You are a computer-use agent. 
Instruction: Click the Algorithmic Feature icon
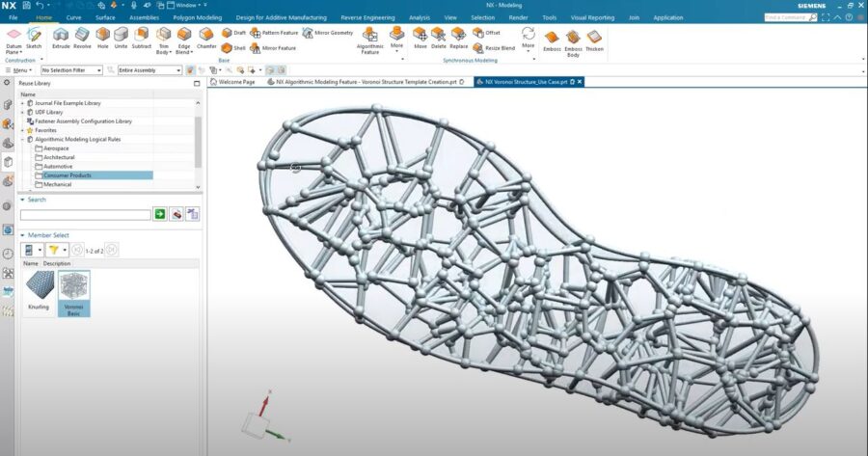click(369, 37)
